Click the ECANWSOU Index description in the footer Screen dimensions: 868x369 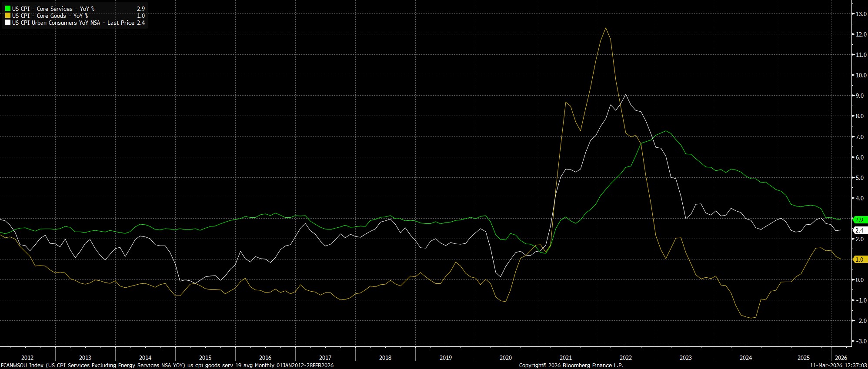(167, 366)
